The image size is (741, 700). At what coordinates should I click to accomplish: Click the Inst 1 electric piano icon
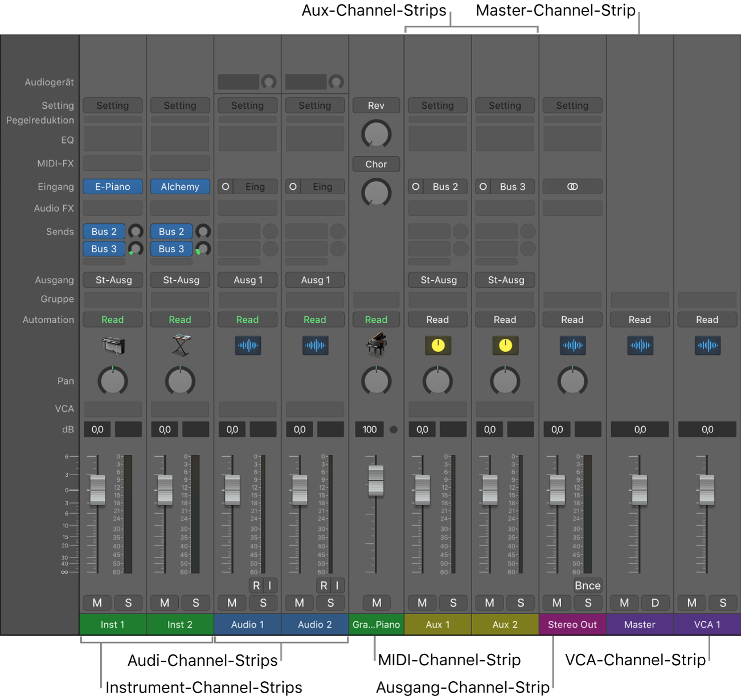pyautogui.click(x=113, y=346)
